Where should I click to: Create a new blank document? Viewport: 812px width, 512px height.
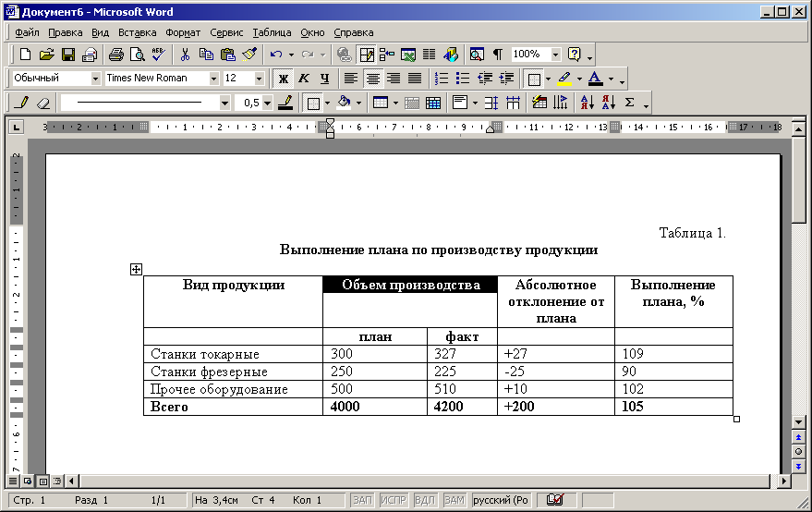(x=25, y=55)
